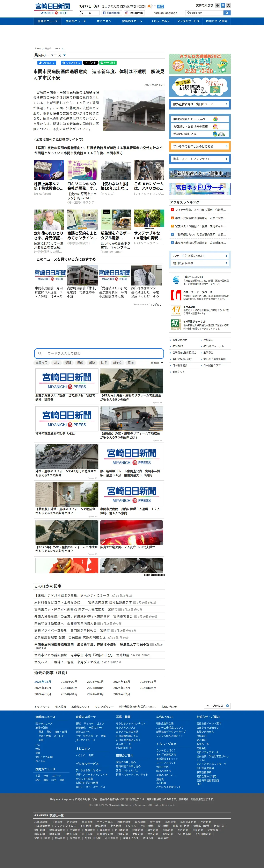Set text size to 中
The width and height of the screenshot is (264, 868).
coord(223,5)
